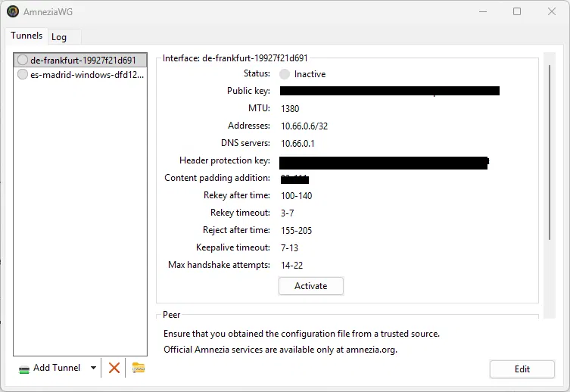Click the amnezia.org notice line
This screenshot has height=392, width=570.
pyautogui.click(x=280, y=350)
